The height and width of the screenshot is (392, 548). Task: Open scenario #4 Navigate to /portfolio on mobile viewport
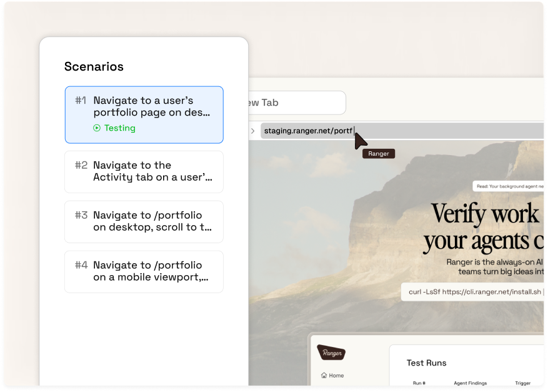tap(144, 272)
